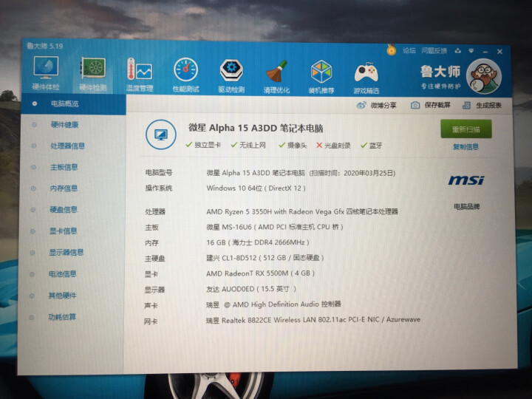The image size is (532, 399).
Task: Click 复制信息 copy info link
Action: click(x=465, y=147)
